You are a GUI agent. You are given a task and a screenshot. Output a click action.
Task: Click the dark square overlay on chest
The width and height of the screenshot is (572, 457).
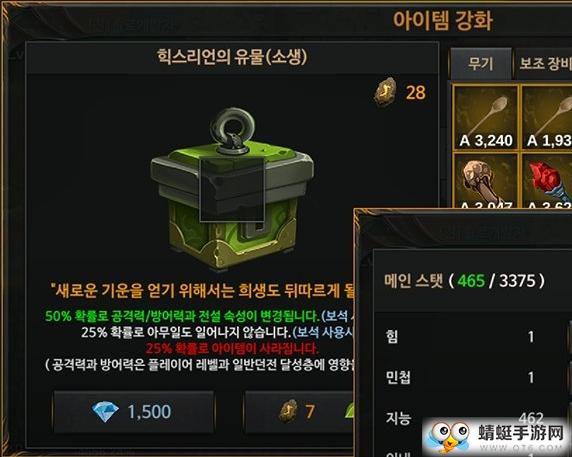[x=232, y=190]
